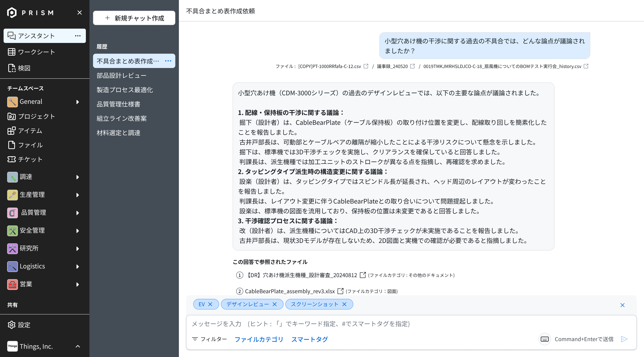644x357 pixels.
Task: Expand the Logistics team arrow
Action: 78,266
